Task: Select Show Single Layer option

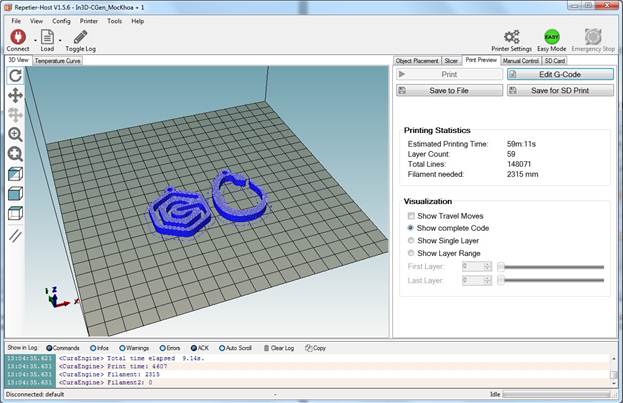Action: (x=411, y=240)
